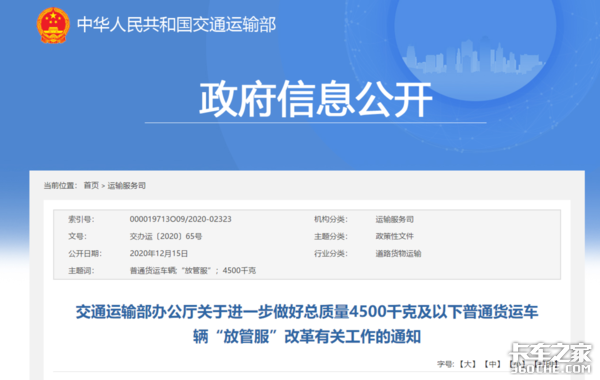This screenshot has width=600, height=380.
Task: Click the 行业分类 label
Action: pos(331,253)
